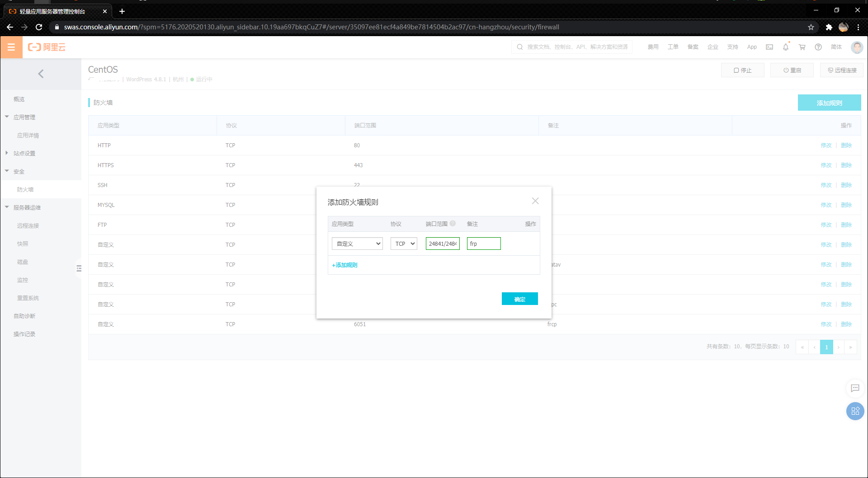Collapse sidebar with the back chevron

tap(41, 74)
